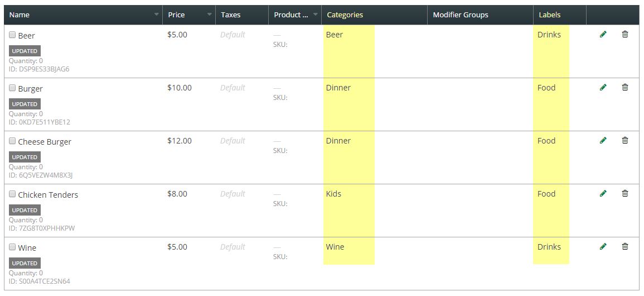Click the Categories column header

tap(345, 15)
